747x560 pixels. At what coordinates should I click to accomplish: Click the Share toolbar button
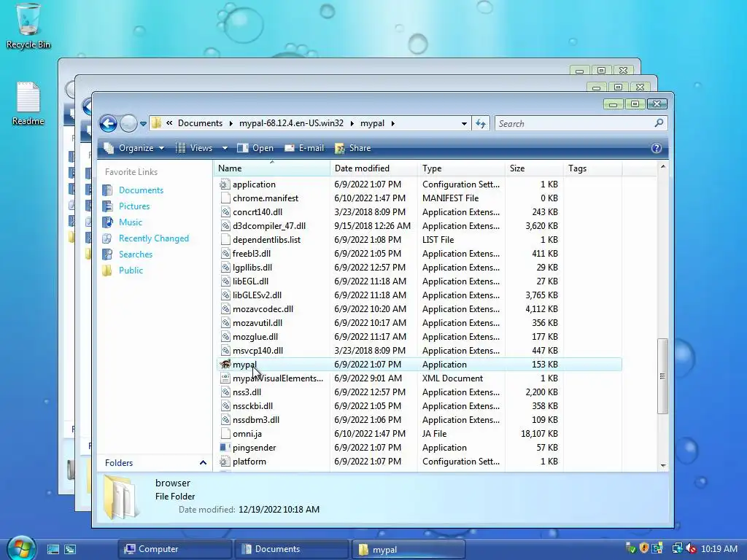point(353,148)
